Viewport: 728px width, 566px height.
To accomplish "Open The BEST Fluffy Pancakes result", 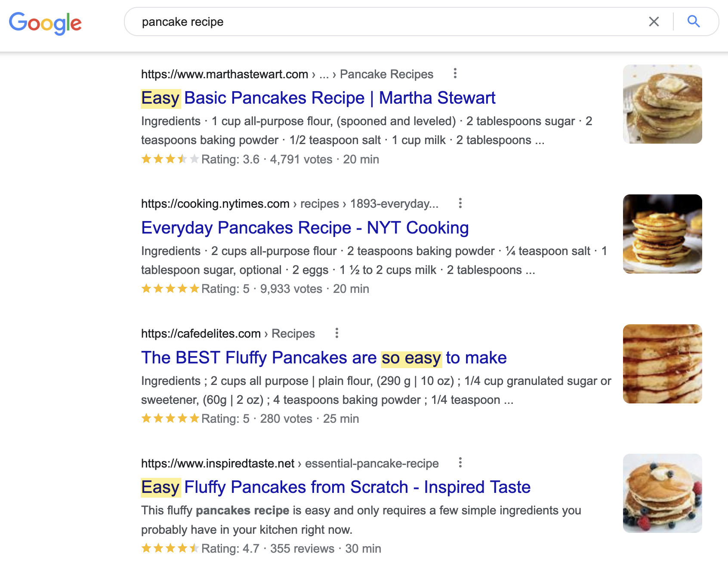I will coord(324,357).
